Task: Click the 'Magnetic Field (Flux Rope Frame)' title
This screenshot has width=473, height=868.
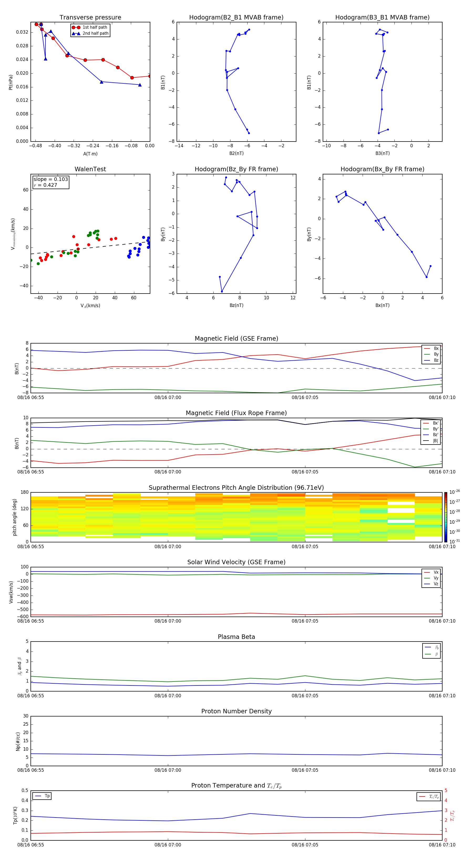Action: coord(236,413)
